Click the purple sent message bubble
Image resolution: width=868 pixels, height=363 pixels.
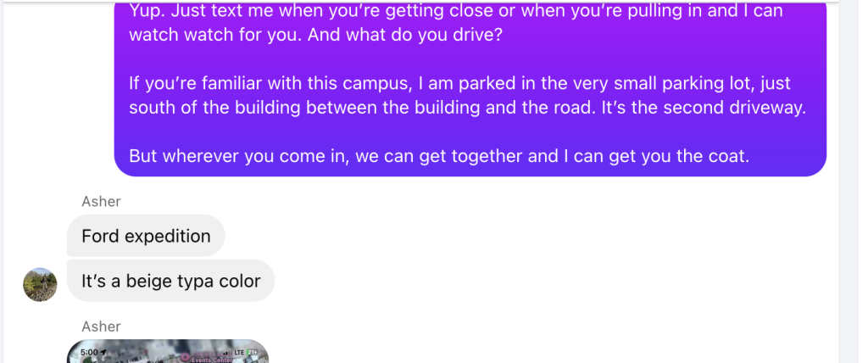pos(470,93)
